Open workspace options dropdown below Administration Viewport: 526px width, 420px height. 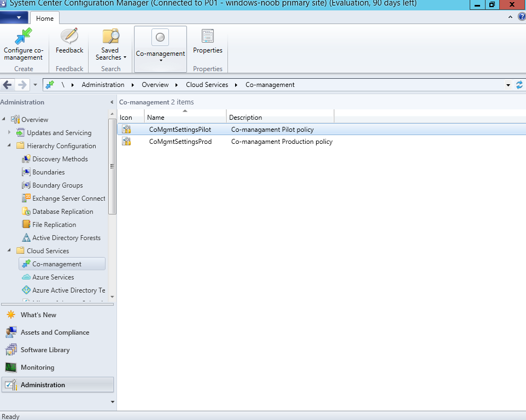pyautogui.click(x=113, y=401)
